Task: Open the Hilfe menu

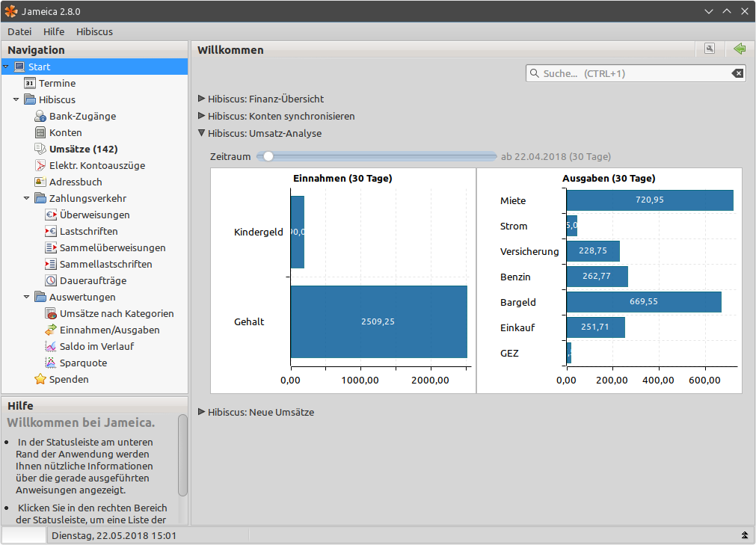Action: coord(54,32)
